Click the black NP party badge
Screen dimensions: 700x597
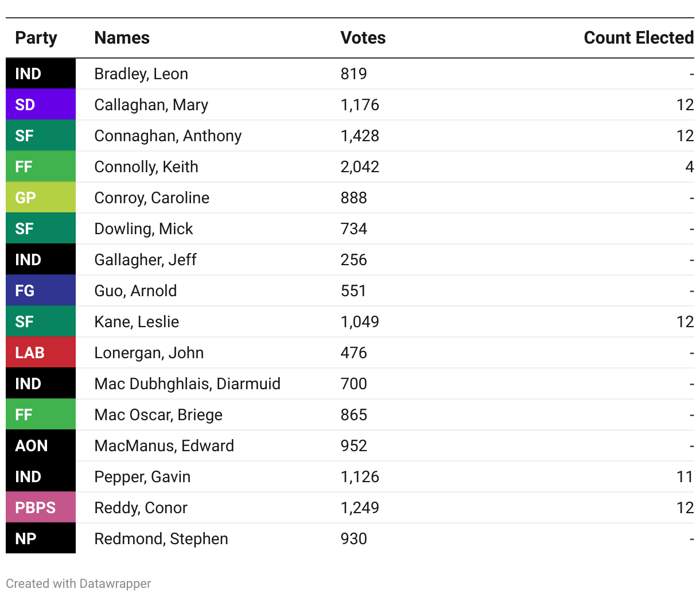[x=40, y=538]
